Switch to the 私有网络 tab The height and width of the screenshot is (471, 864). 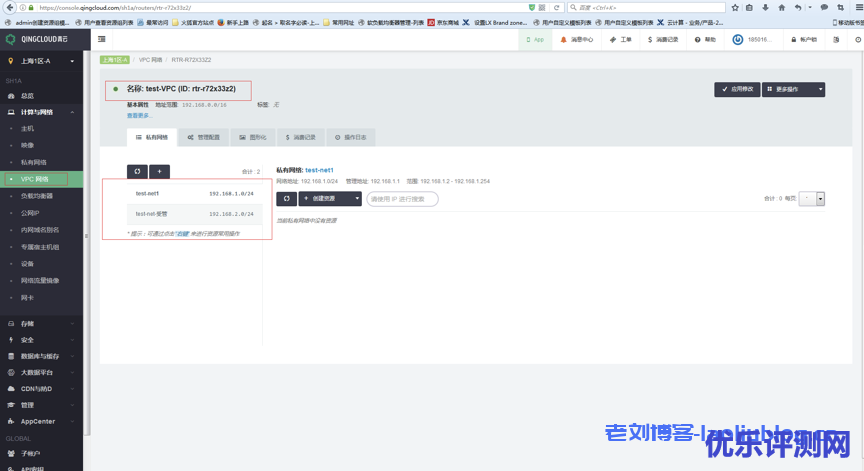[x=152, y=137]
